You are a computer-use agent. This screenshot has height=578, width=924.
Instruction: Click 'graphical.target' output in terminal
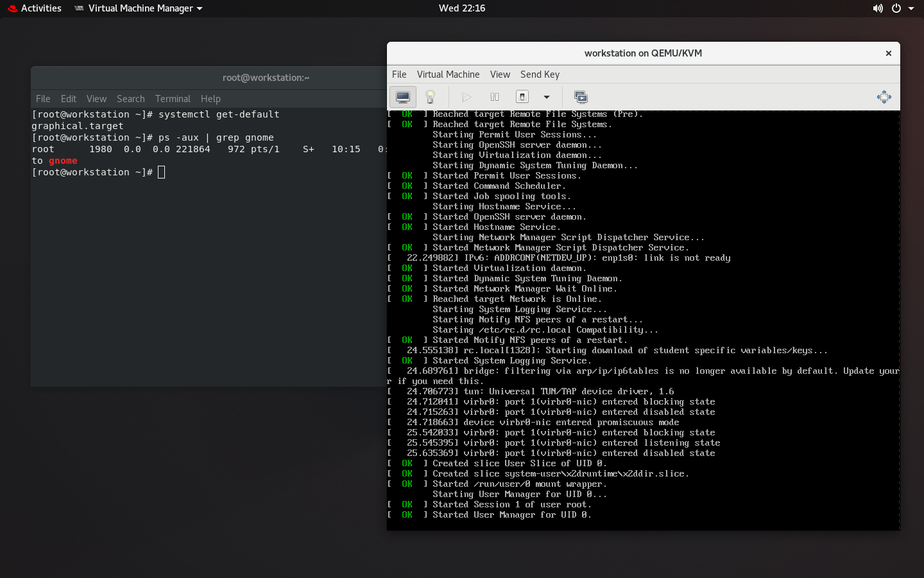coord(78,126)
